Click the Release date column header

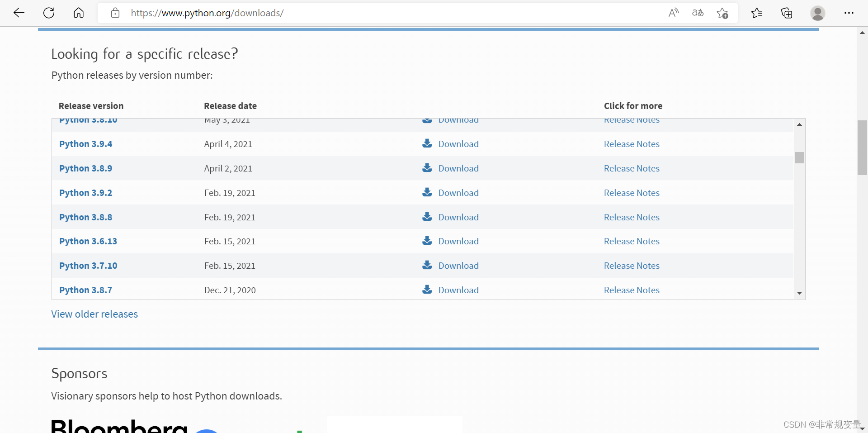(230, 106)
